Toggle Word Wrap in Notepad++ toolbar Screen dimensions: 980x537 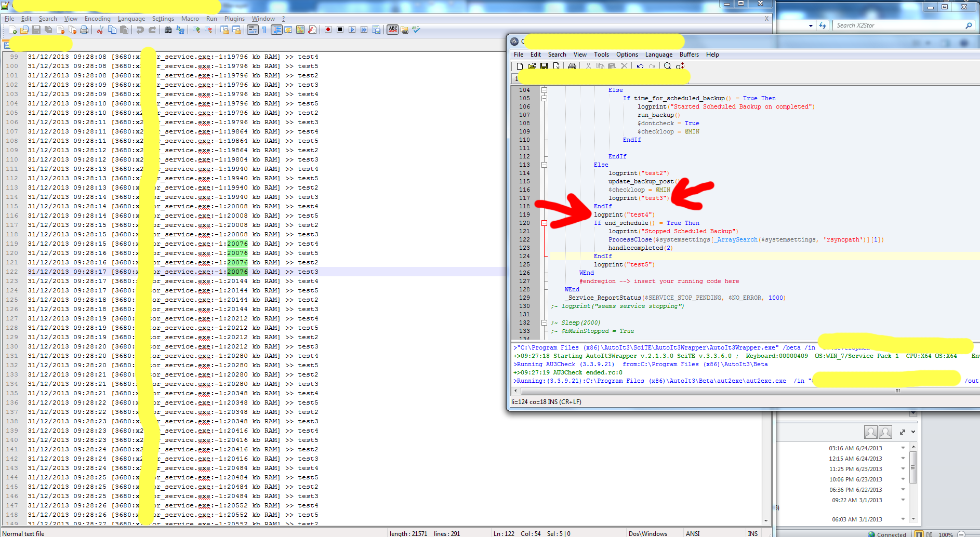(x=253, y=30)
